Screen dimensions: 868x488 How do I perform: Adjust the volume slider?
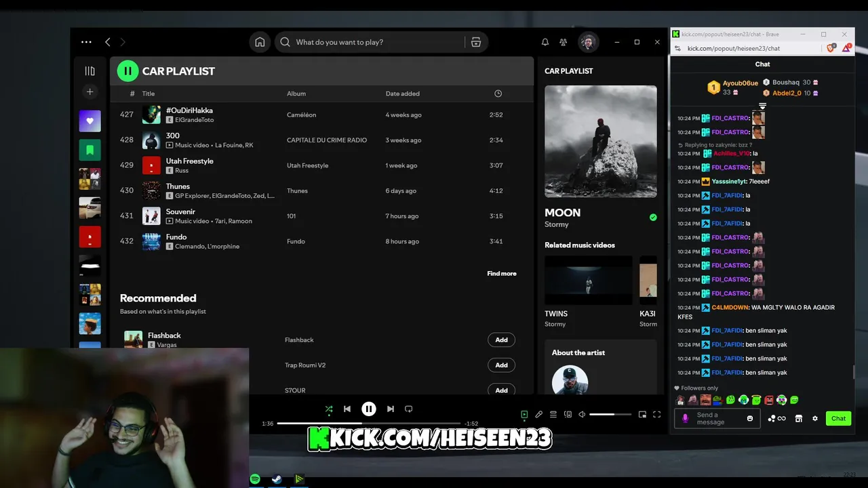click(x=610, y=414)
